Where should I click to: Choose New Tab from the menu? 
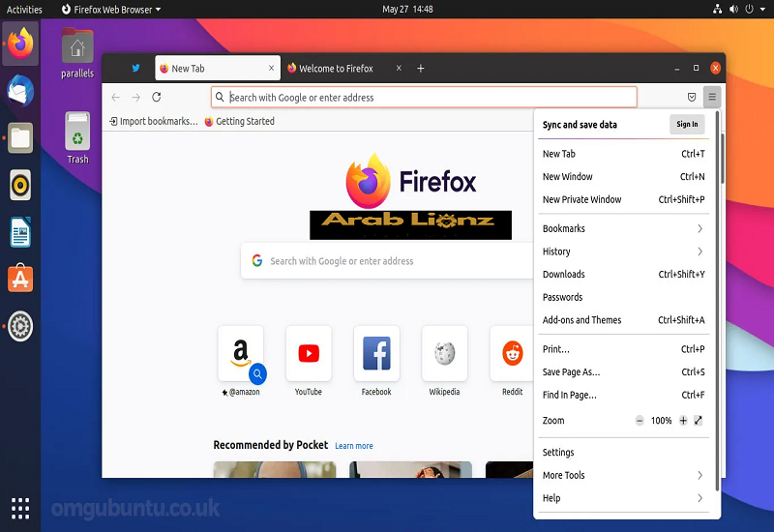pyautogui.click(x=623, y=154)
